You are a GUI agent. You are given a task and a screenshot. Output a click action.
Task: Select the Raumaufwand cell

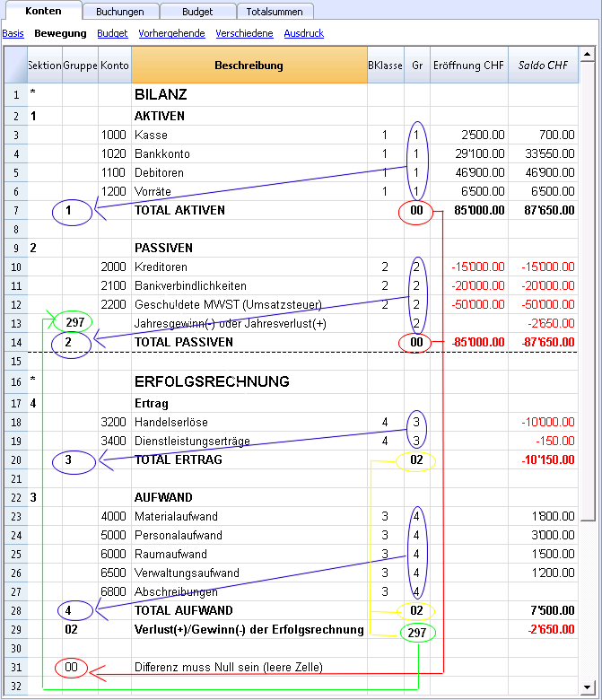[249, 554]
